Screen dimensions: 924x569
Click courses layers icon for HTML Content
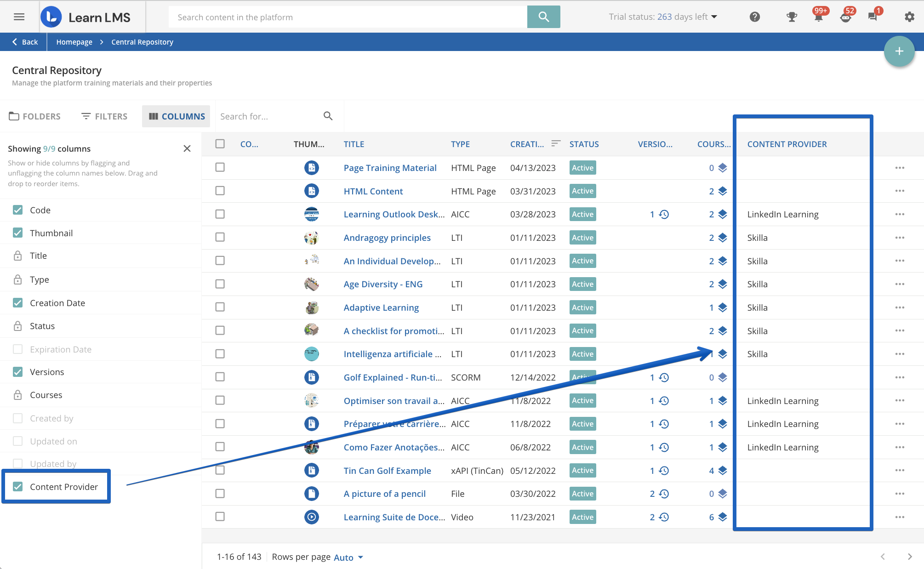pyautogui.click(x=723, y=191)
